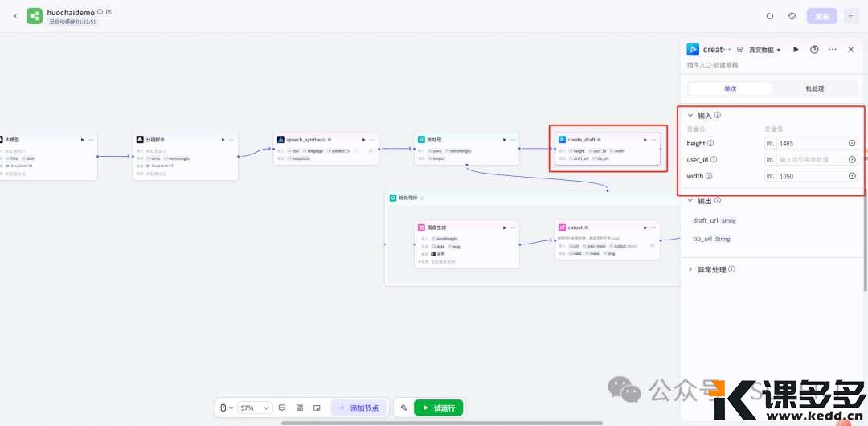Viewport: 868px width, 426px height.
Task: Click the user_id value input field
Action: point(812,160)
